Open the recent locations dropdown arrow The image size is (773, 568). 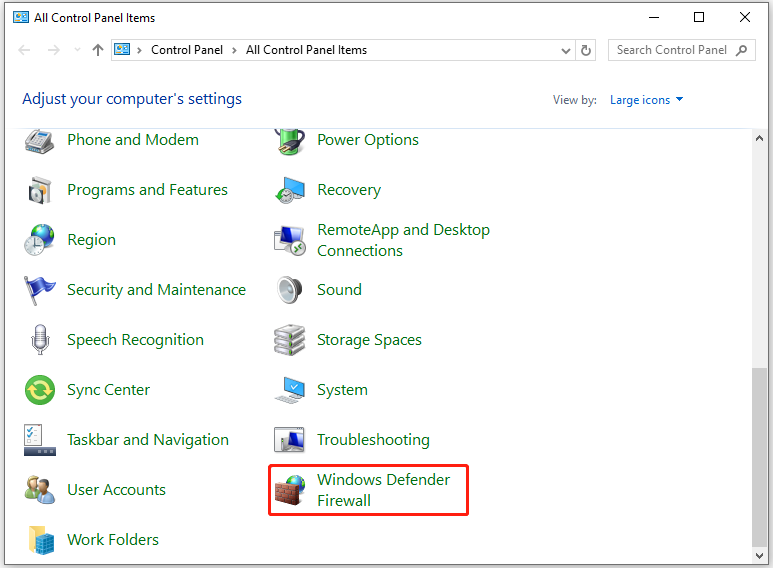[77, 49]
